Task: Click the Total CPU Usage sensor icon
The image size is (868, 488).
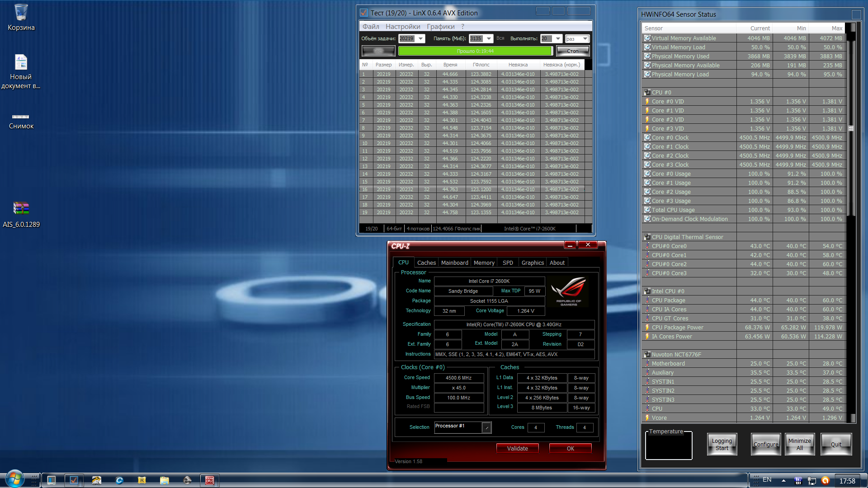Action: click(x=647, y=210)
